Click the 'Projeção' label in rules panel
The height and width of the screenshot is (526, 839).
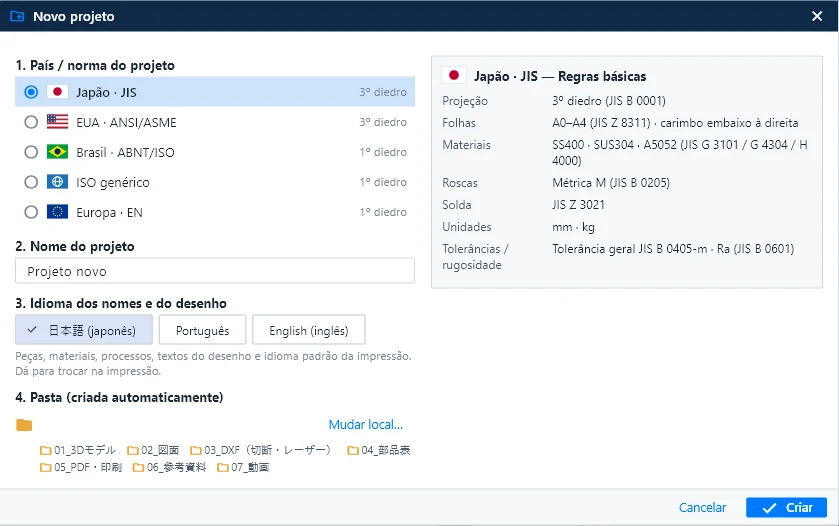pos(465,101)
